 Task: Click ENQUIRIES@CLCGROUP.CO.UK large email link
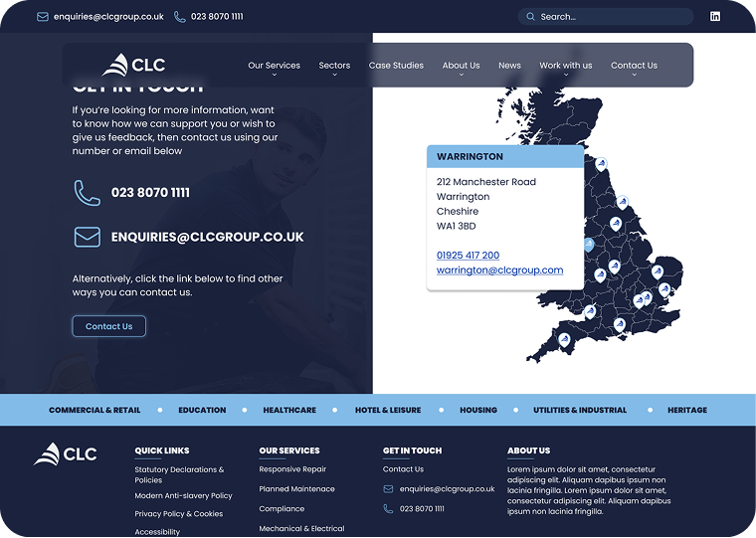[x=207, y=238]
